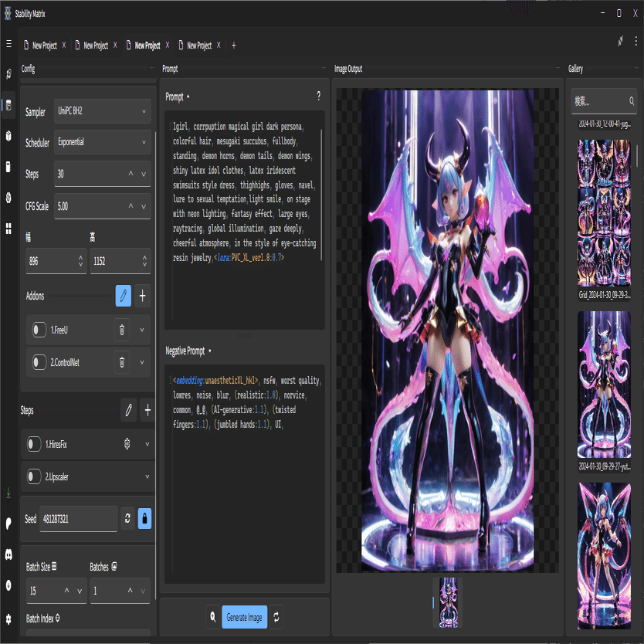Click the lock icon next to Seed

(144, 518)
